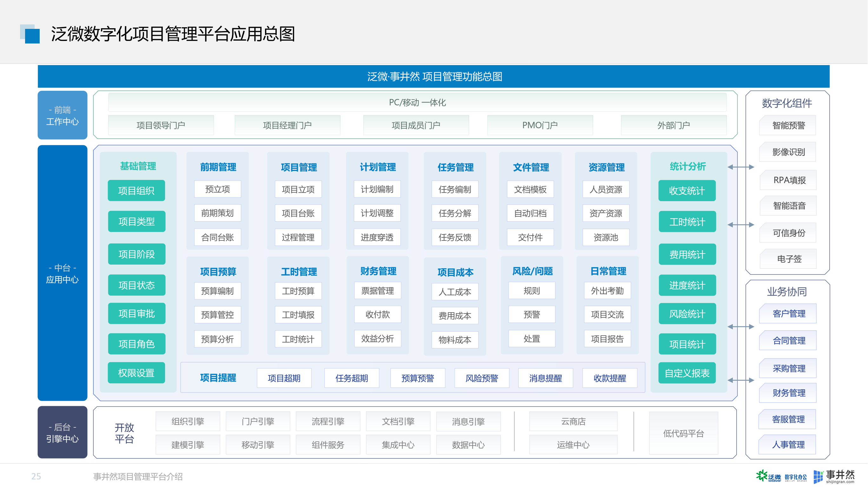Click 计划编制 under 计划管理
Image resolution: width=868 pixels, height=488 pixels.
click(377, 189)
